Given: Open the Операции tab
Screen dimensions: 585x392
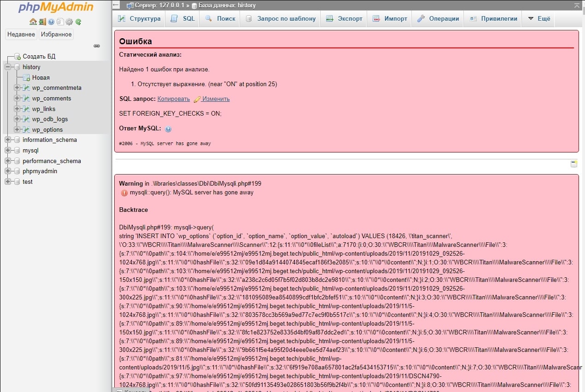Looking at the screenshot, I should click(438, 18).
